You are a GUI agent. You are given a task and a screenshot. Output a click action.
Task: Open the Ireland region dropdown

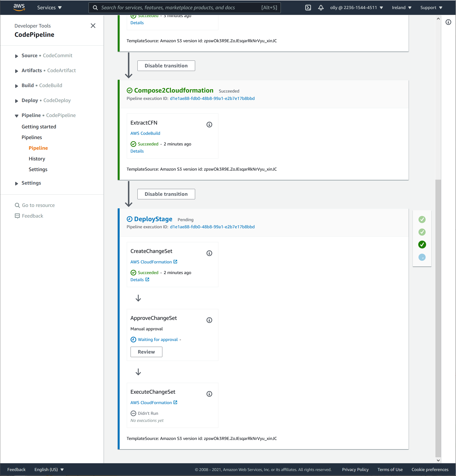pyautogui.click(x=401, y=8)
